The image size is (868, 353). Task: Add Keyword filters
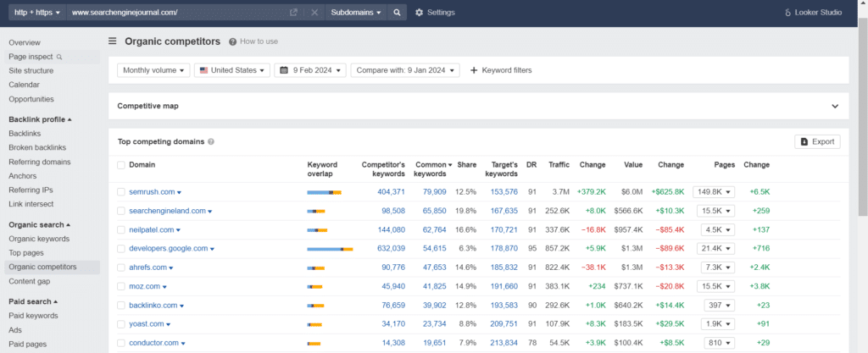[x=500, y=70]
